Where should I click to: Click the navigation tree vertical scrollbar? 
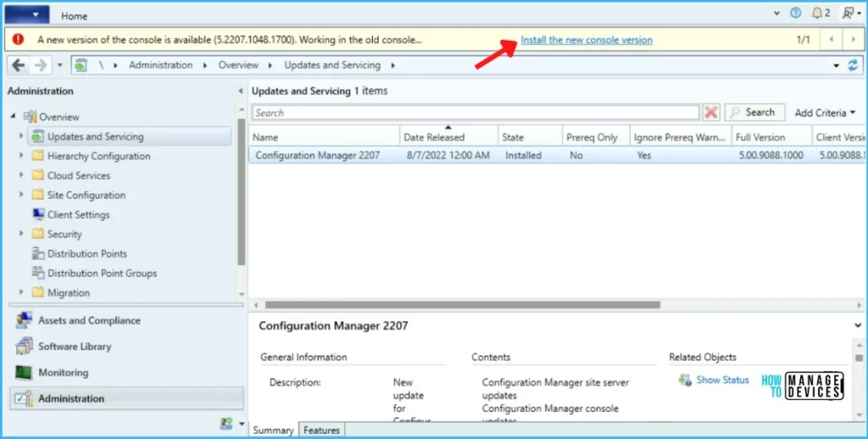tap(241, 192)
